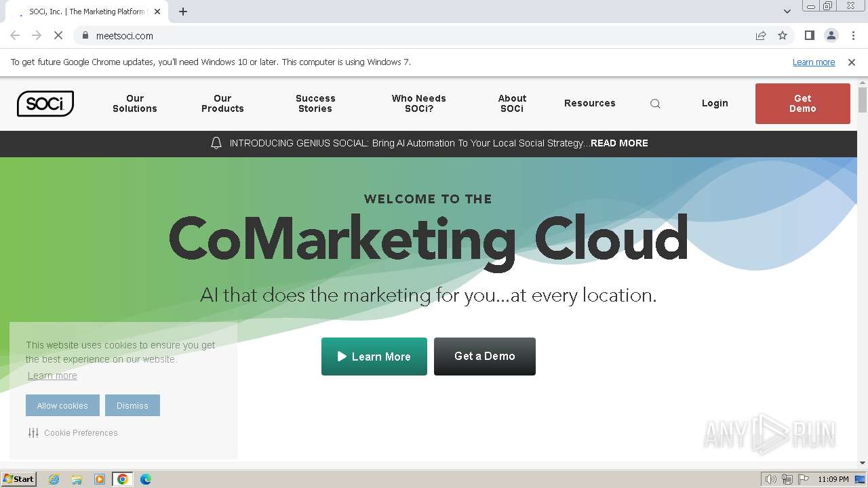This screenshot has width=868, height=488.
Task: Open Internet Explorer from the taskbar
Action: click(x=54, y=479)
